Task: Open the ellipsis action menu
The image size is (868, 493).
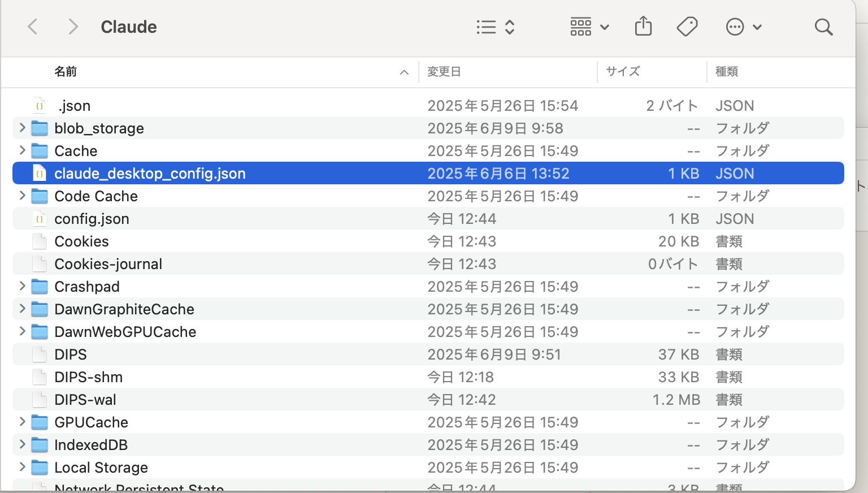Action: [743, 27]
